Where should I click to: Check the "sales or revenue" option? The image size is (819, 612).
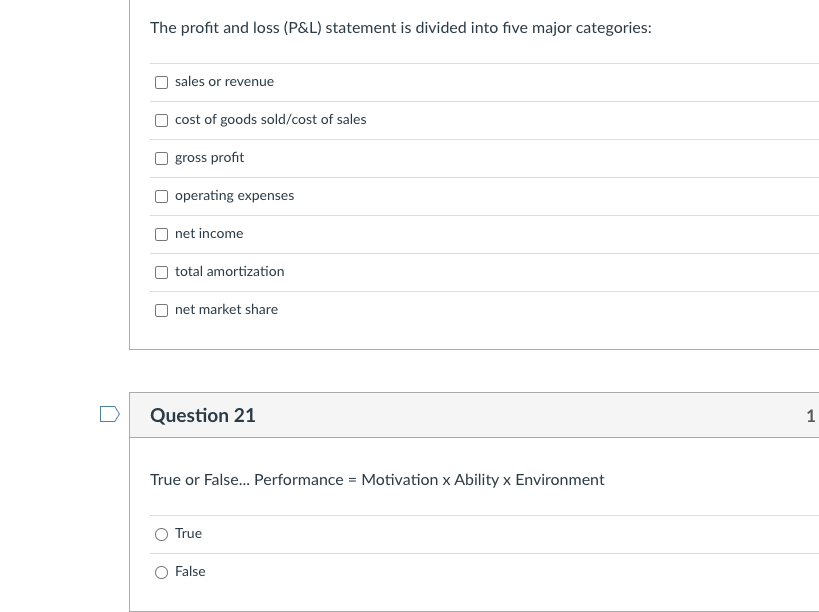tap(161, 82)
